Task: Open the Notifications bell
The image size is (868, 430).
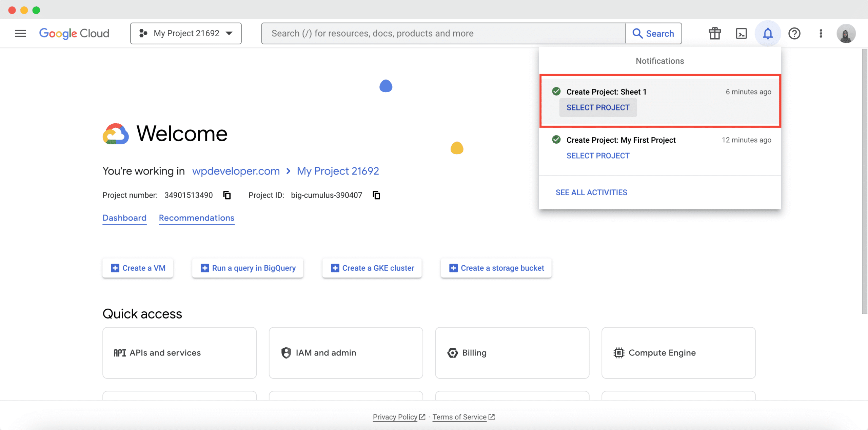Action: tap(768, 33)
